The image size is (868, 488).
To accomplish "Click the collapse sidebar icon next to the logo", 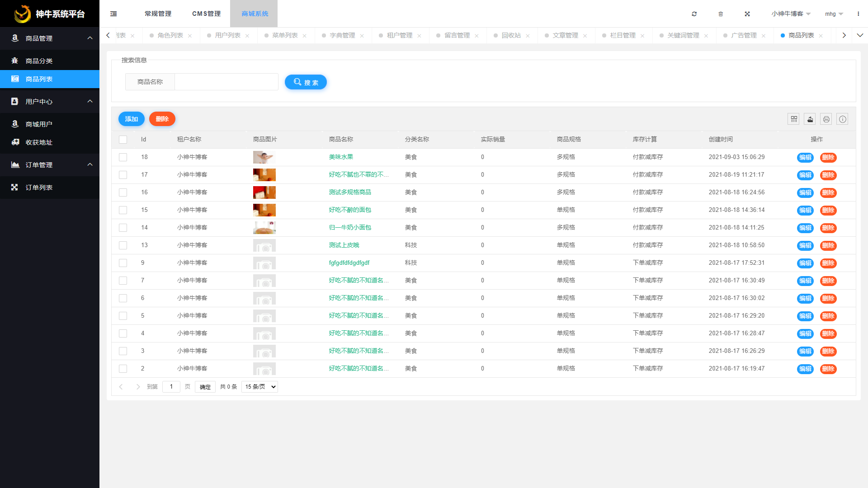I will coord(113,14).
